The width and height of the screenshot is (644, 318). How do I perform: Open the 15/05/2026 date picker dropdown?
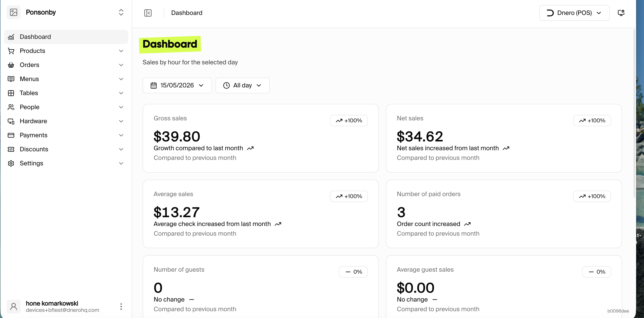pos(177,85)
